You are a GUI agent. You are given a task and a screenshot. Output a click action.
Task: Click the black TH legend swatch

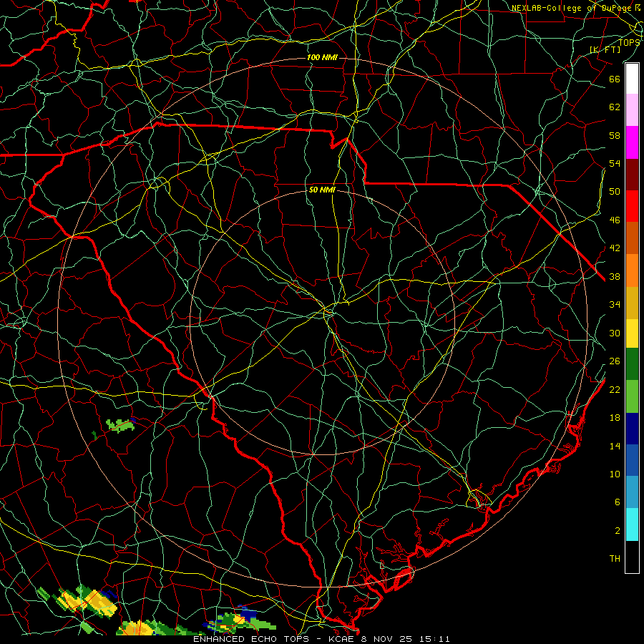(x=632, y=557)
